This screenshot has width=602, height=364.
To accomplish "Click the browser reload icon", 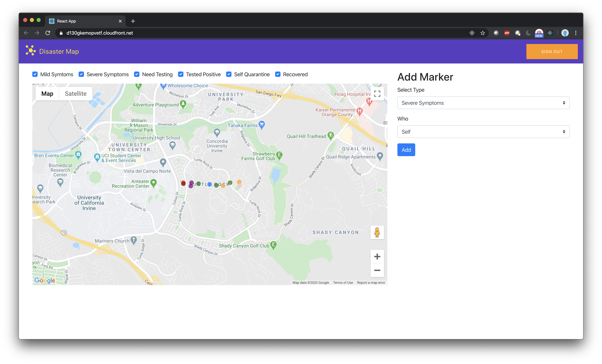I will (48, 33).
